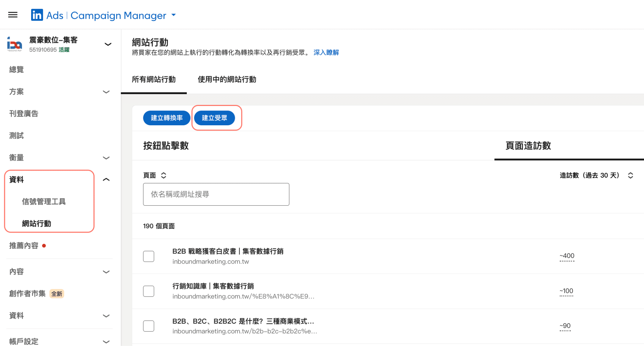Click the 震豪數位-集客 account logo

(x=14, y=44)
